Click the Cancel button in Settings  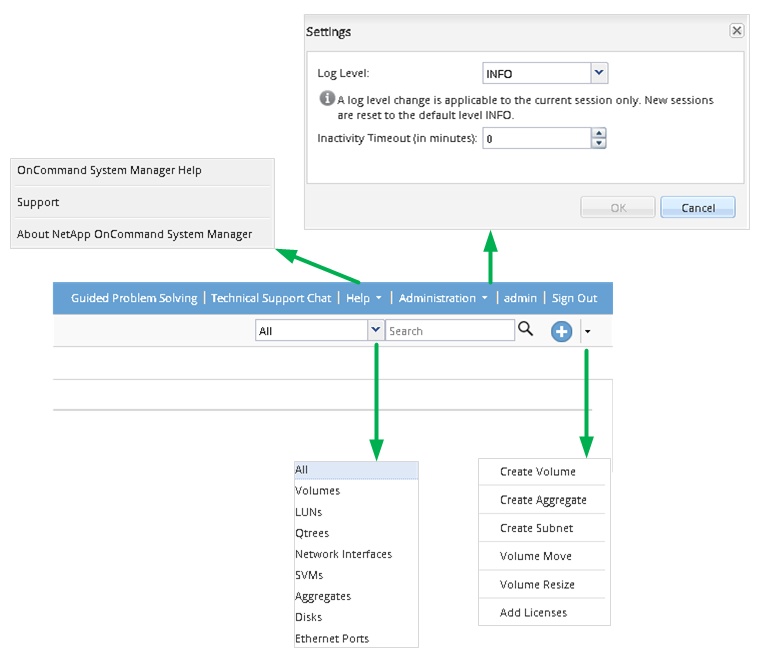[698, 208]
